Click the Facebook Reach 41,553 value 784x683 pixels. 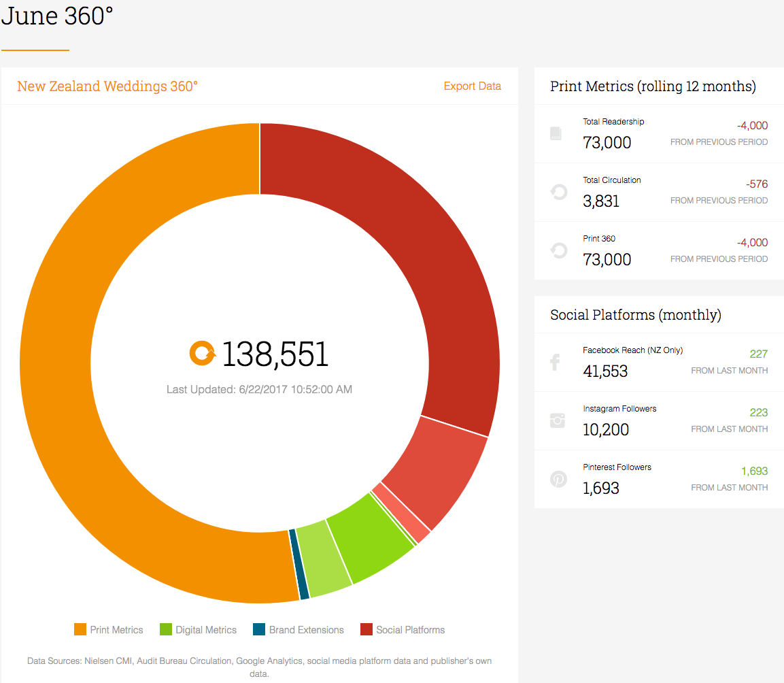coord(605,371)
